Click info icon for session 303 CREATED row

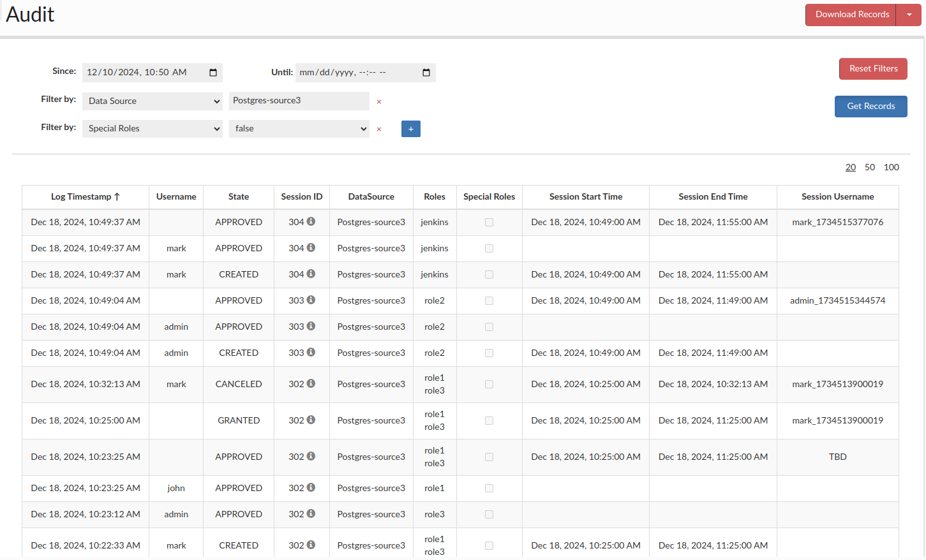click(311, 352)
